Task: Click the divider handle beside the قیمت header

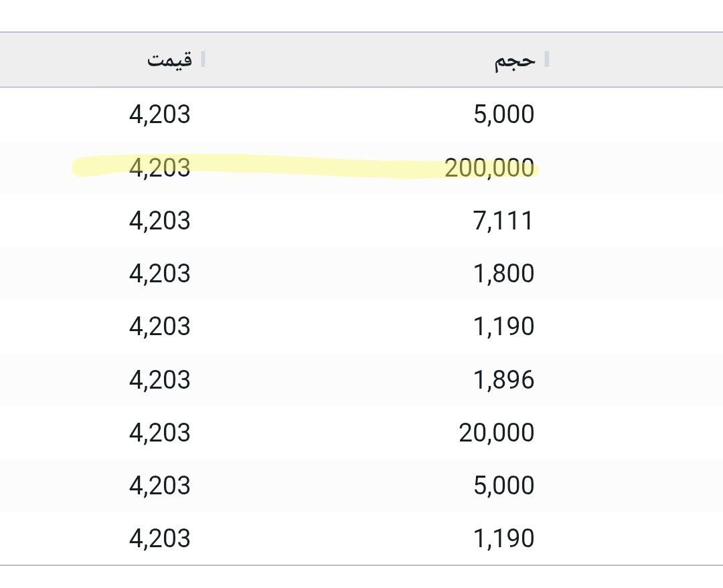Action: pyautogui.click(x=203, y=60)
